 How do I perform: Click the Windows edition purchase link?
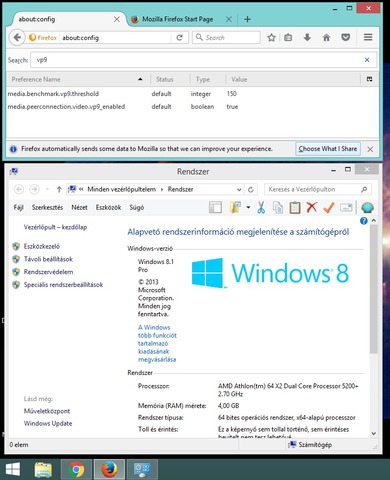(157, 343)
